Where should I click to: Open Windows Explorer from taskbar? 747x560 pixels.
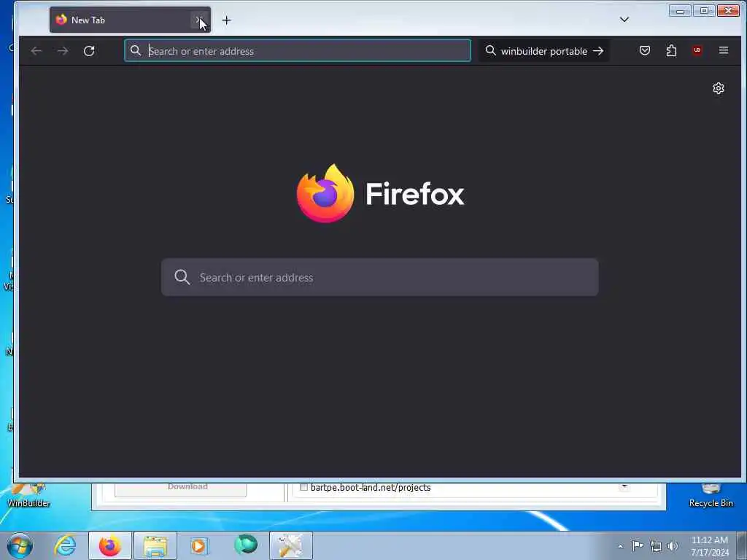155,545
